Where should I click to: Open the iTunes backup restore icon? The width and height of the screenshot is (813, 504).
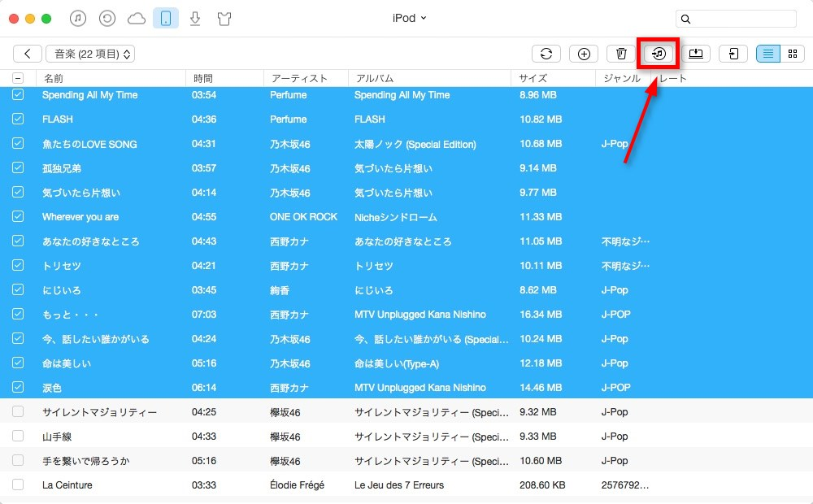[x=107, y=19]
